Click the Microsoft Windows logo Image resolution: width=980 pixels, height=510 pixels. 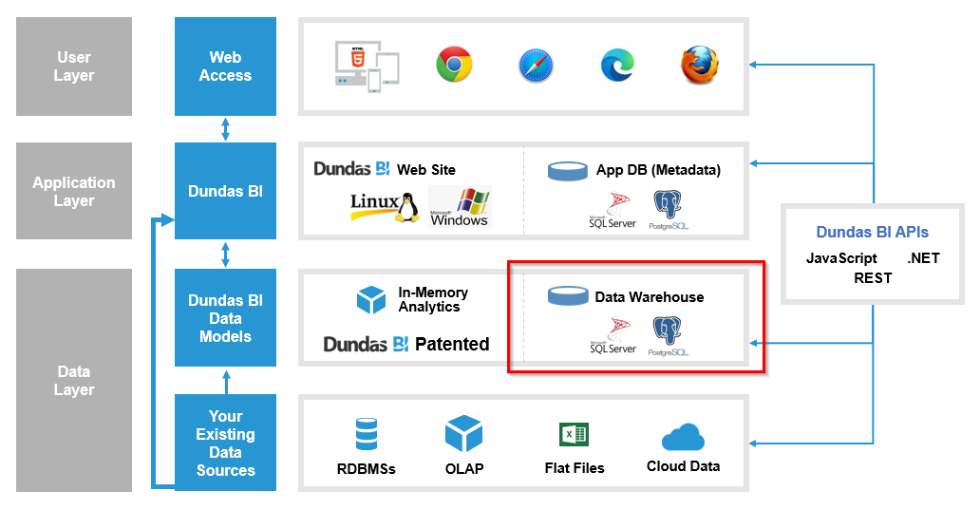(x=460, y=207)
